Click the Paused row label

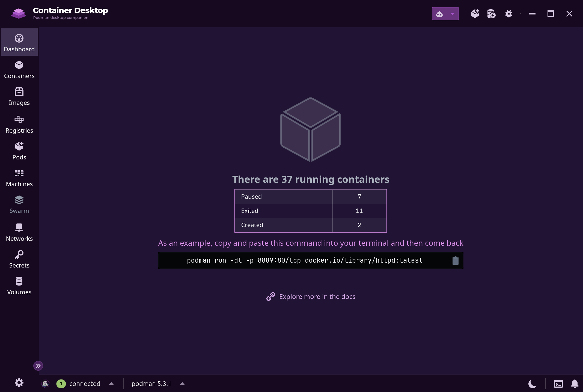tap(251, 197)
